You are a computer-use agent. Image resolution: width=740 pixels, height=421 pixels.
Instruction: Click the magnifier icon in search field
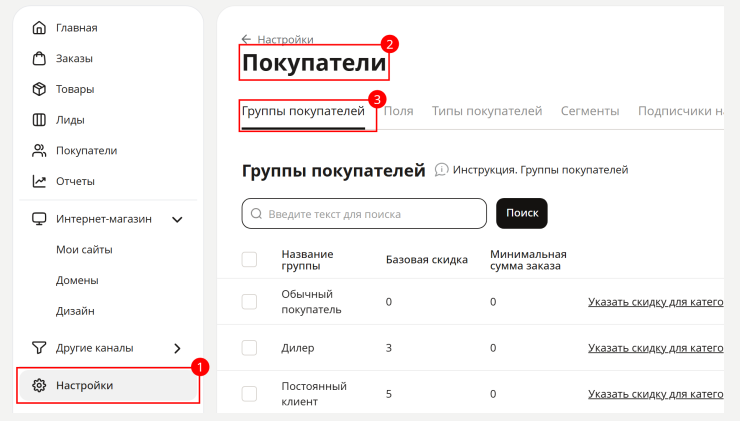click(x=256, y=214)
